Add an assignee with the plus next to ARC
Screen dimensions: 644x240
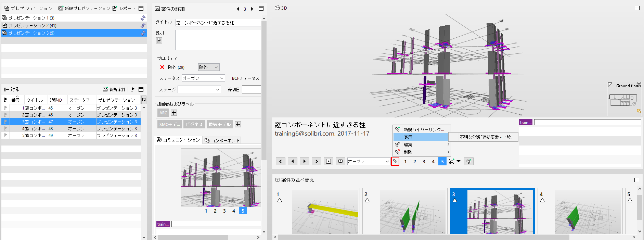tap(174, 113)
